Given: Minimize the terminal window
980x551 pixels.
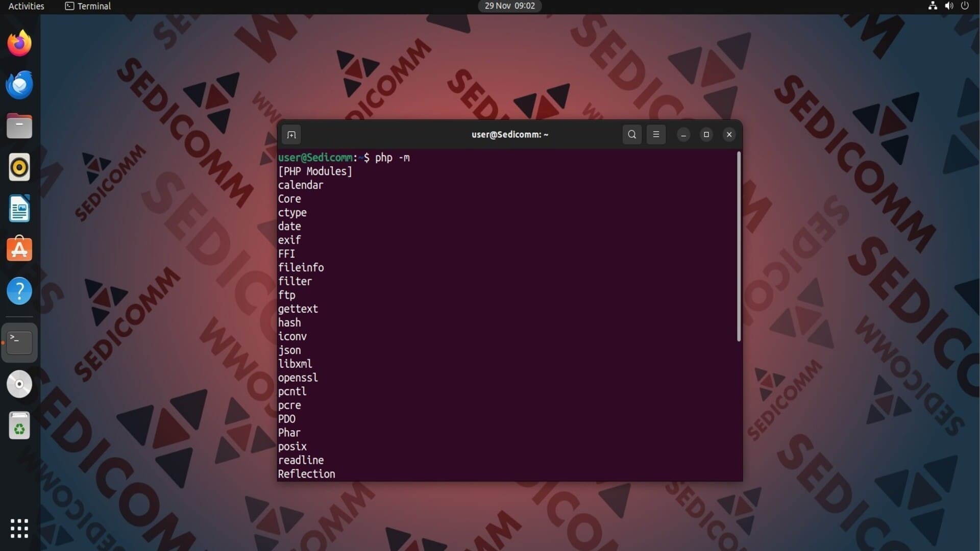Looking at the screenshot, I should 683,135.
